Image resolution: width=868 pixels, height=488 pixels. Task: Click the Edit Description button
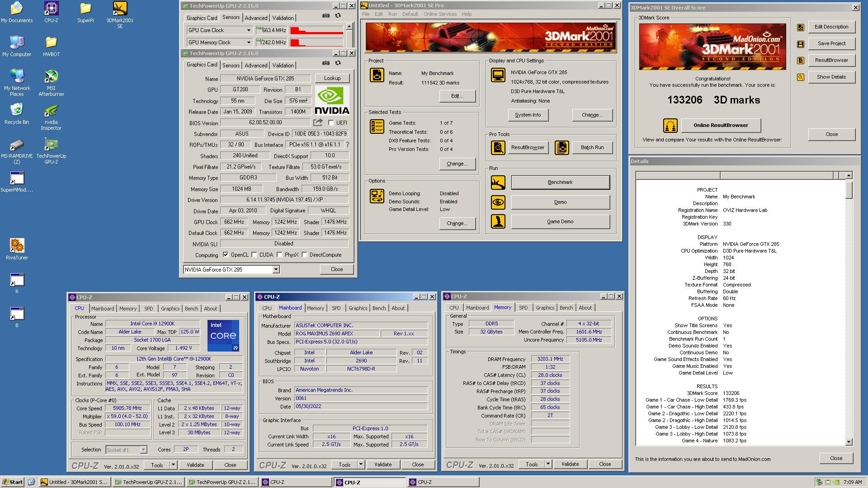[x=831, y=27]
